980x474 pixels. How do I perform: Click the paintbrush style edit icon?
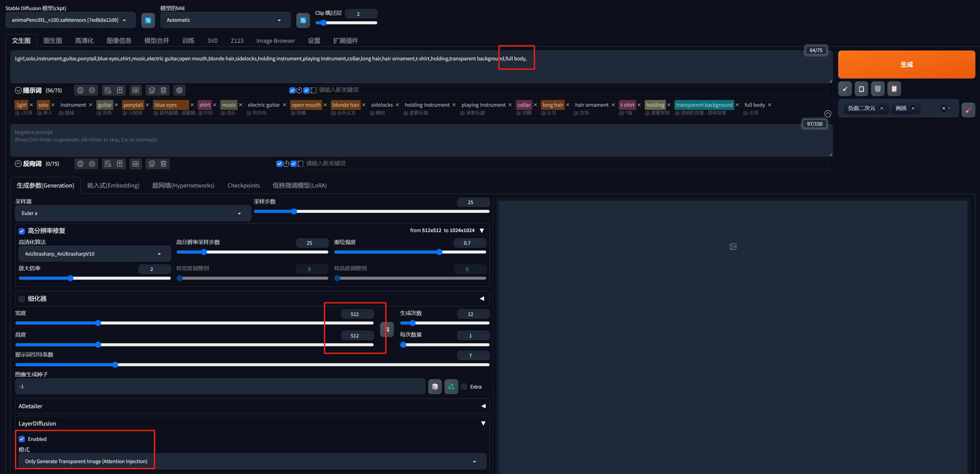pos(968,110)
